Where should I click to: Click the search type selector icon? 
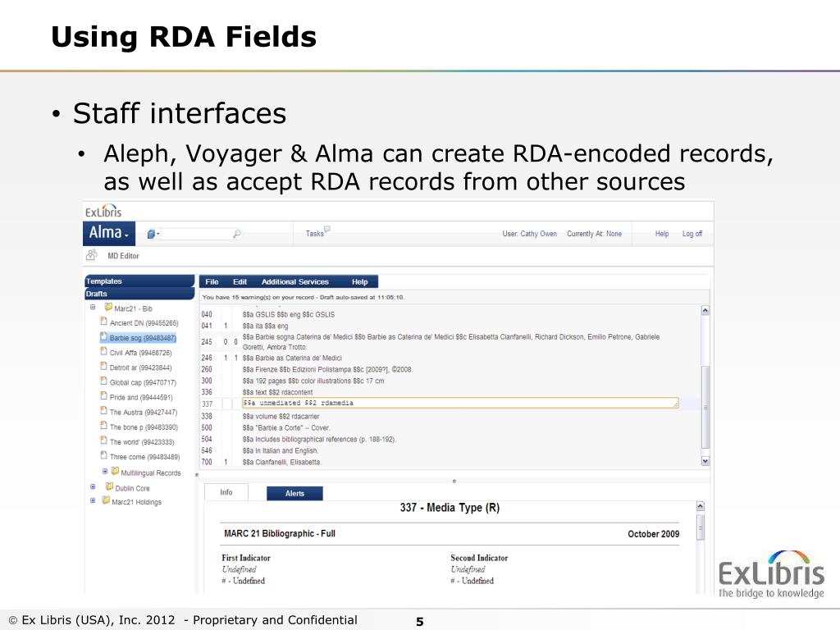tap(153, 234)
